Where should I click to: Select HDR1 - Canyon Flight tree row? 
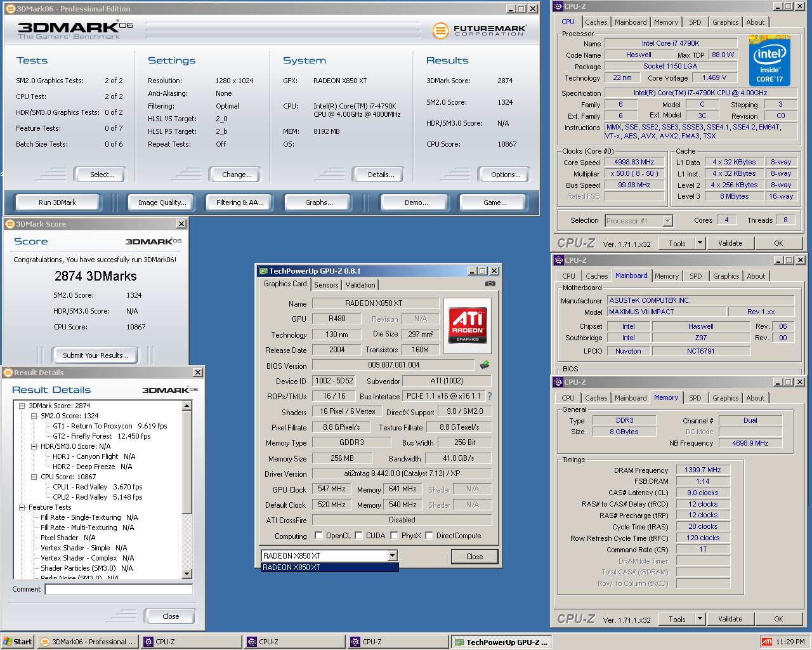coord(94,456)
